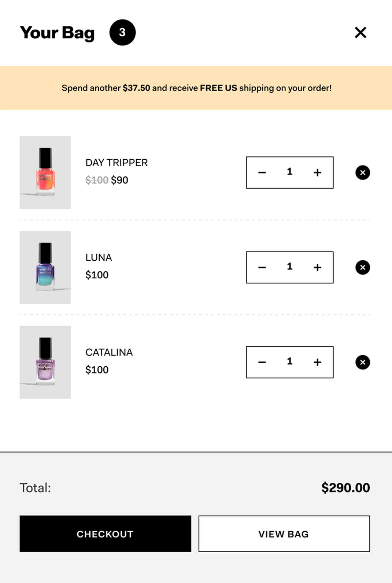Screen dimensions: 392x583
Task: Click the bag item count badge
Action: click(x=122, y=33)
